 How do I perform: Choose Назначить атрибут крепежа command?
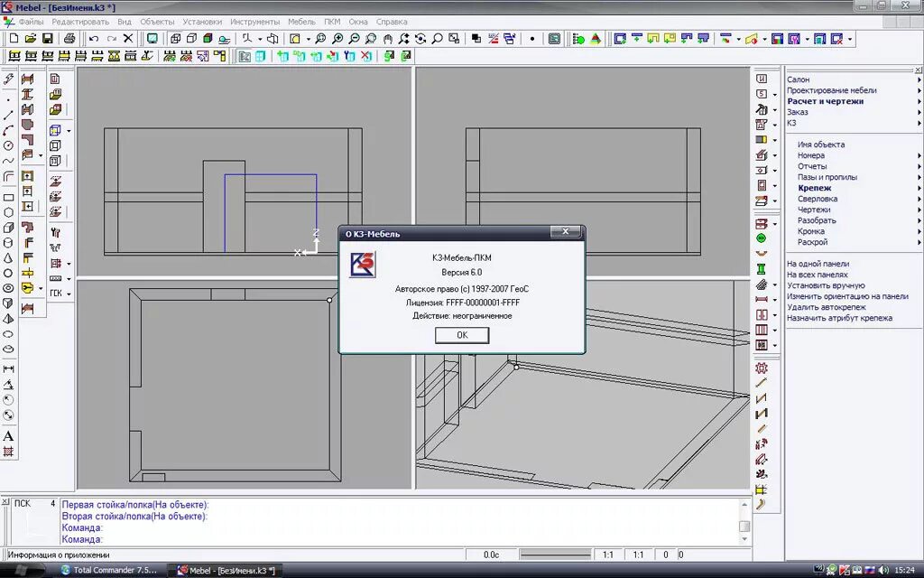839,318
